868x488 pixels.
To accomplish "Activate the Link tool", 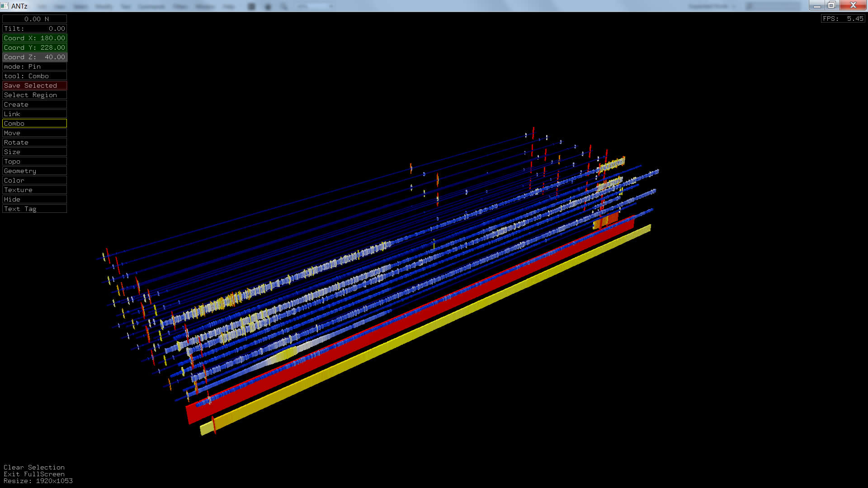I will tap(34, 114).
